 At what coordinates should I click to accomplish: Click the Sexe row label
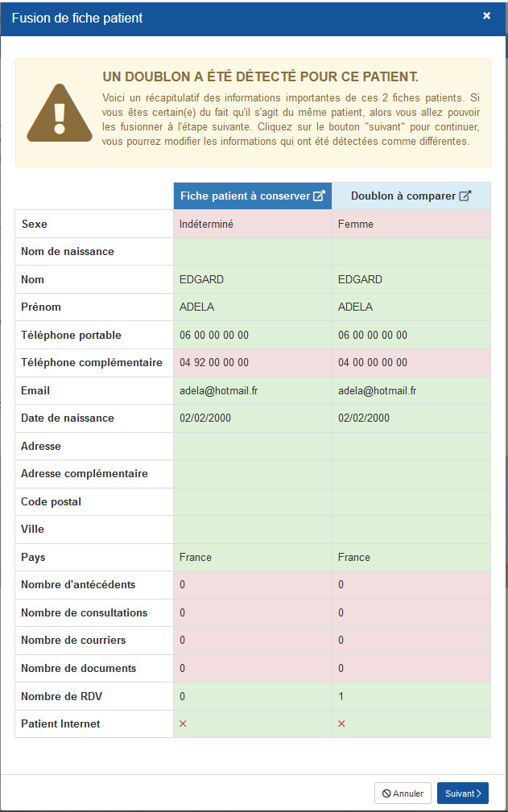(34, 225)
